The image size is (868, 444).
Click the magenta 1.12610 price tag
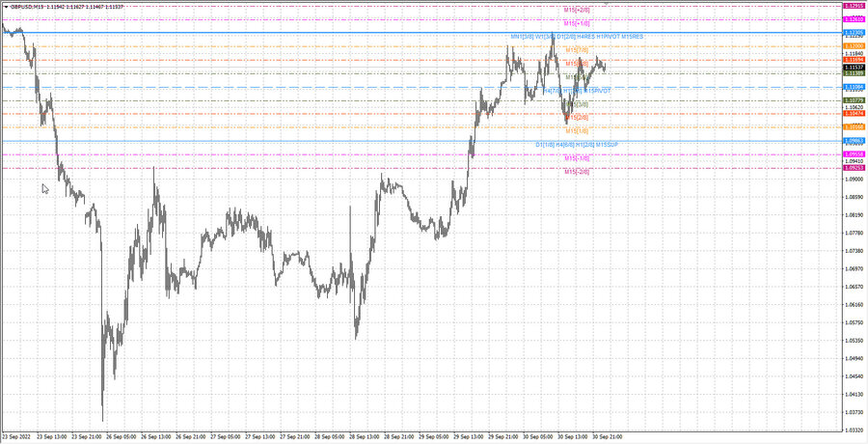coord(854,19)
